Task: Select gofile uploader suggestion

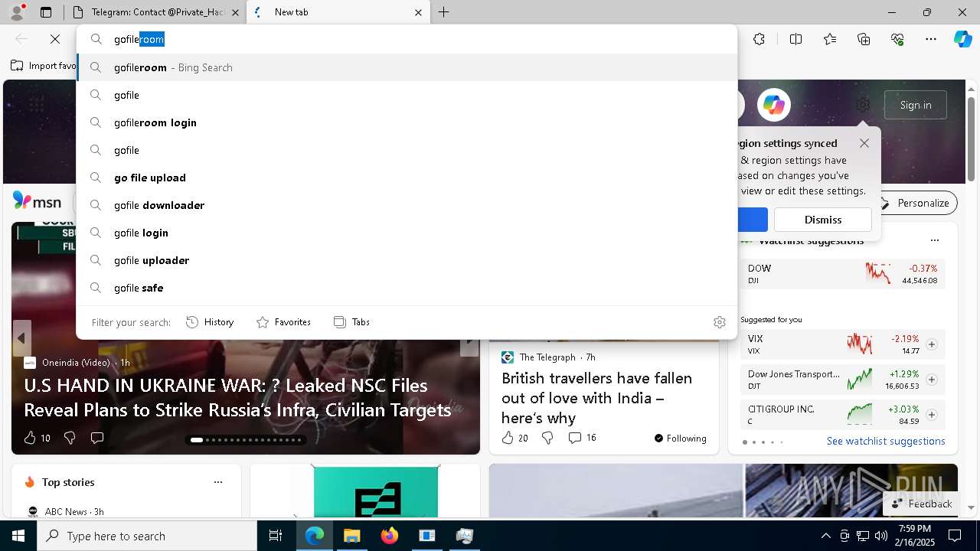Action: click(407, 260)
